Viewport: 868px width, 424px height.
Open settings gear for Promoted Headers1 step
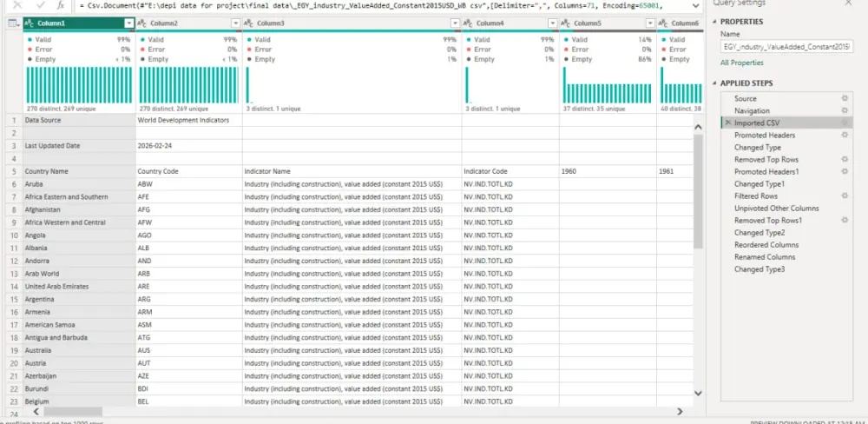point(845,171)
